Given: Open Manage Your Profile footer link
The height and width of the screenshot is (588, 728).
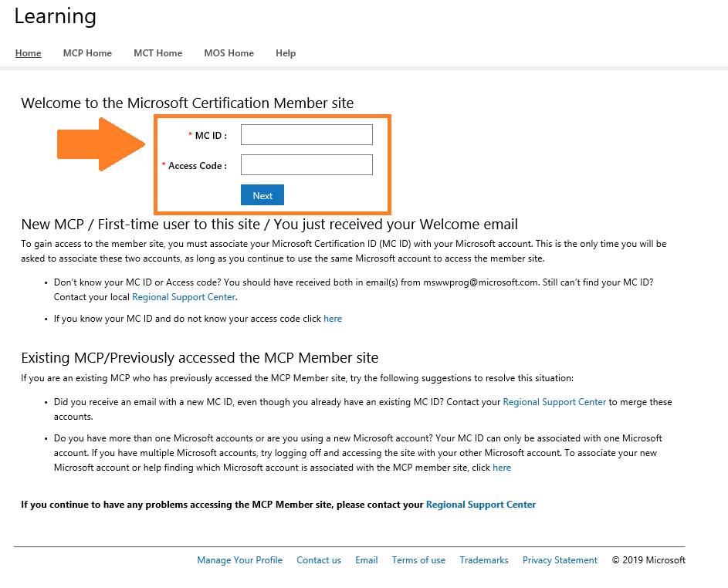Looking at the screenshot, I should coord(239,560).
